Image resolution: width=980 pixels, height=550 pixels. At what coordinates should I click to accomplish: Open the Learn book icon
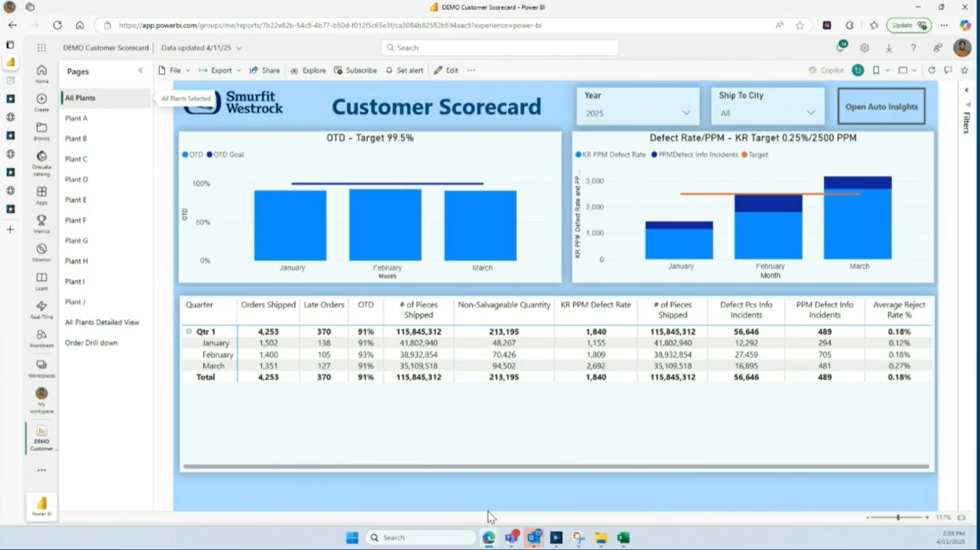tap(41, 281)
